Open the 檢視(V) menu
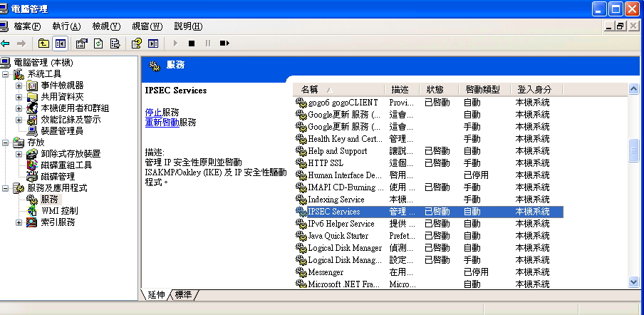Screen dimensions: 644x315 tap(106, 26)
